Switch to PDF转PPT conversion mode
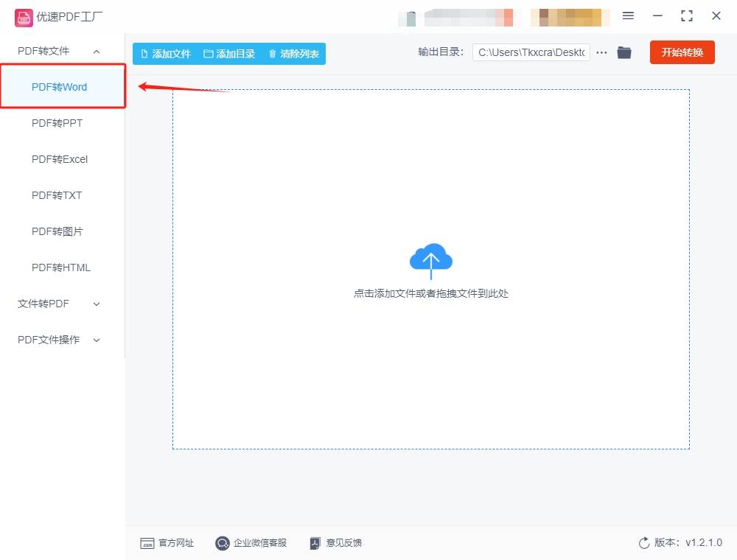 click(57, 123)
